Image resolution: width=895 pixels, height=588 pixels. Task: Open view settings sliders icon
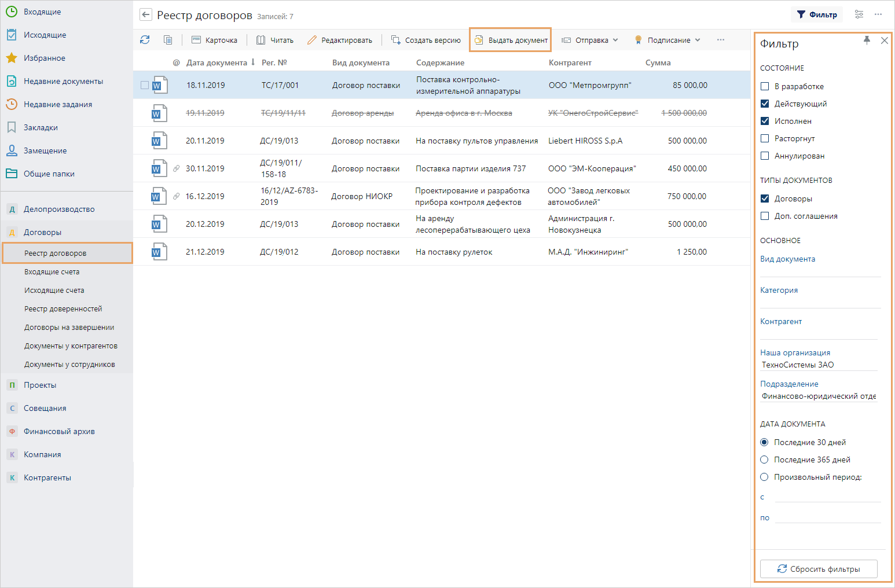point(859,14)
